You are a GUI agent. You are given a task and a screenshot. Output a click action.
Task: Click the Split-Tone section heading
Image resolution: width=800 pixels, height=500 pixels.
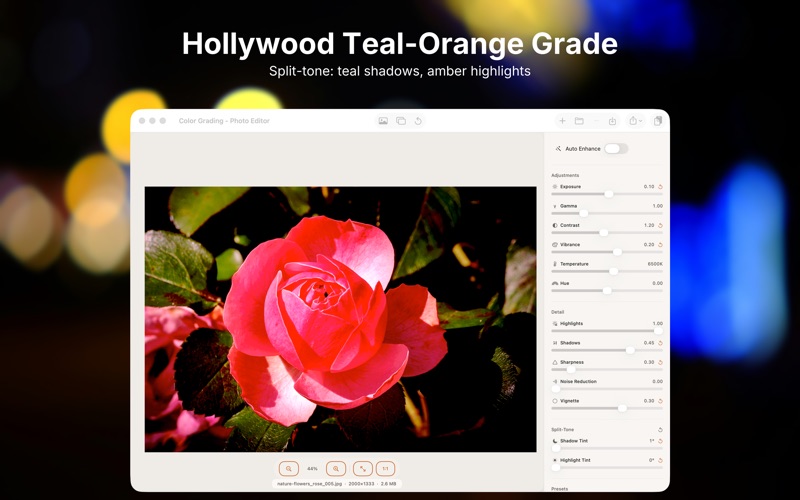(562, 430)
